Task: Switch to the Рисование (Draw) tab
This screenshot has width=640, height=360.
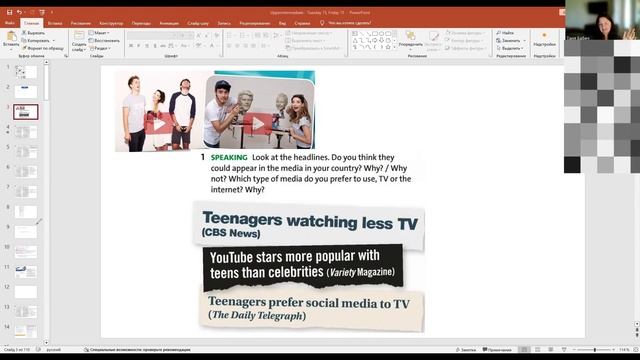Action: (81, 23)
